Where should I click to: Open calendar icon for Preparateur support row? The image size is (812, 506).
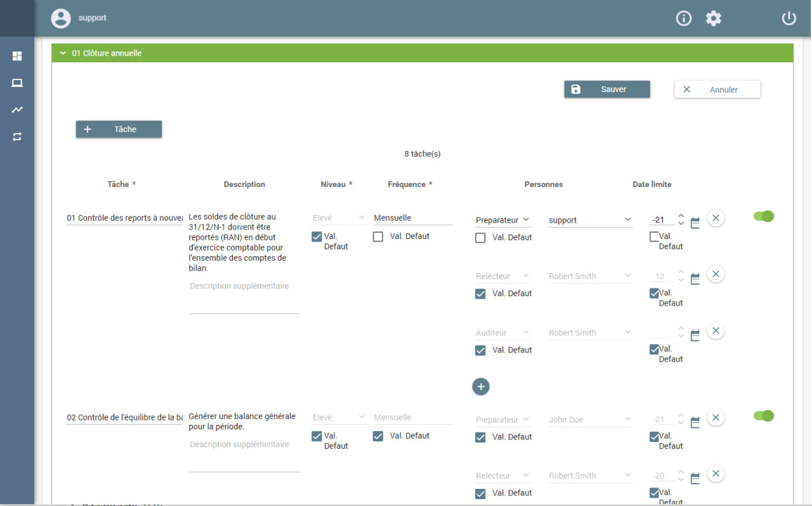695,223
